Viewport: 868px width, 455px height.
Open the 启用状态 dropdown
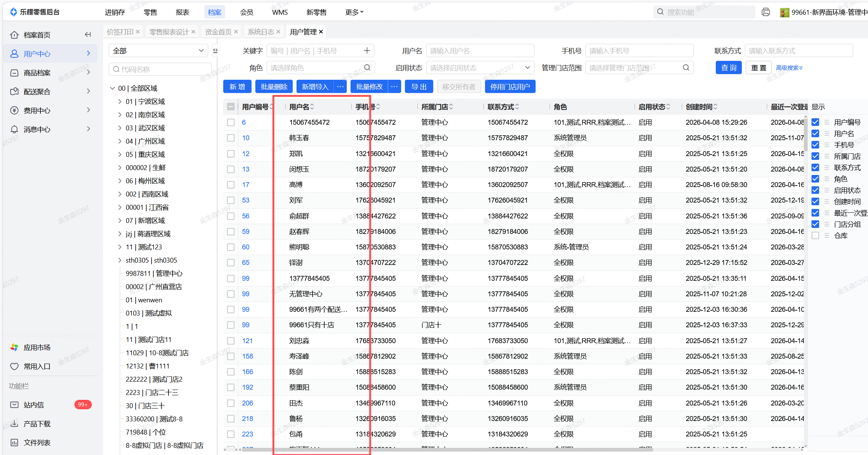coord(480,68)
